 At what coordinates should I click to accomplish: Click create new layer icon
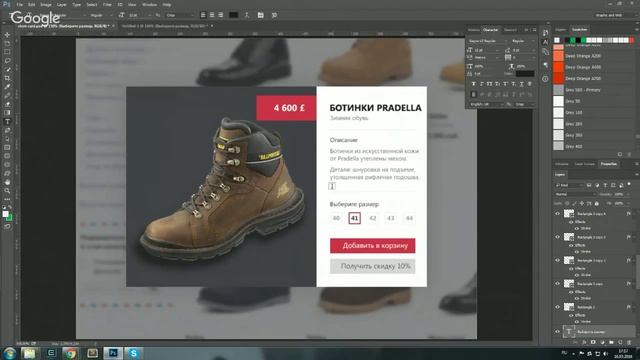(x=620, y=342)
